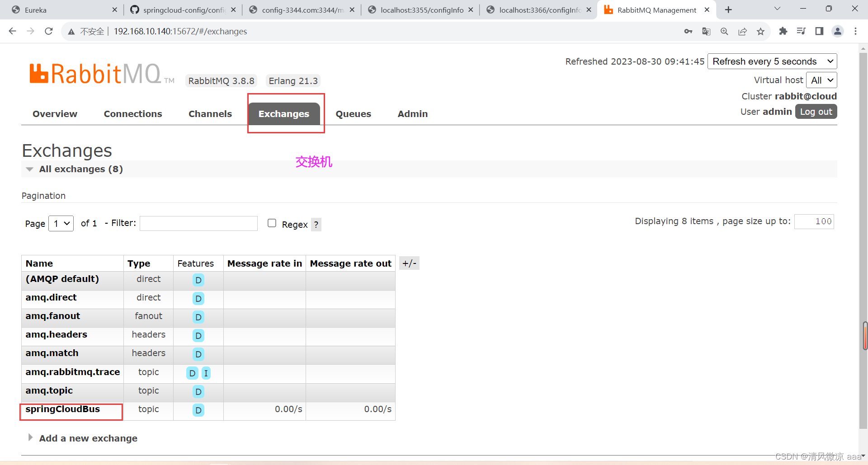Switch to localhost:3355 configInfo tab

(421, 9)
